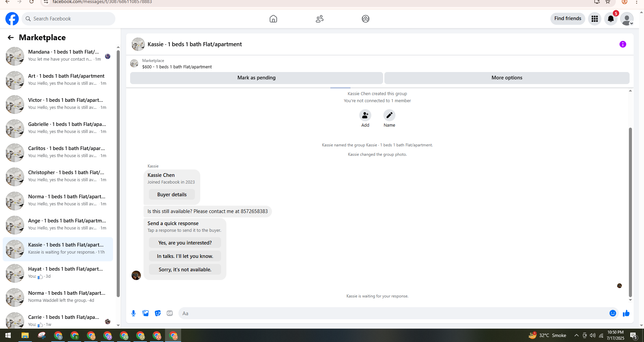Image resolution: width=644 pixels, height=342 pixels.
Task: Open the emoji picker
Action: tap(613, 313)
